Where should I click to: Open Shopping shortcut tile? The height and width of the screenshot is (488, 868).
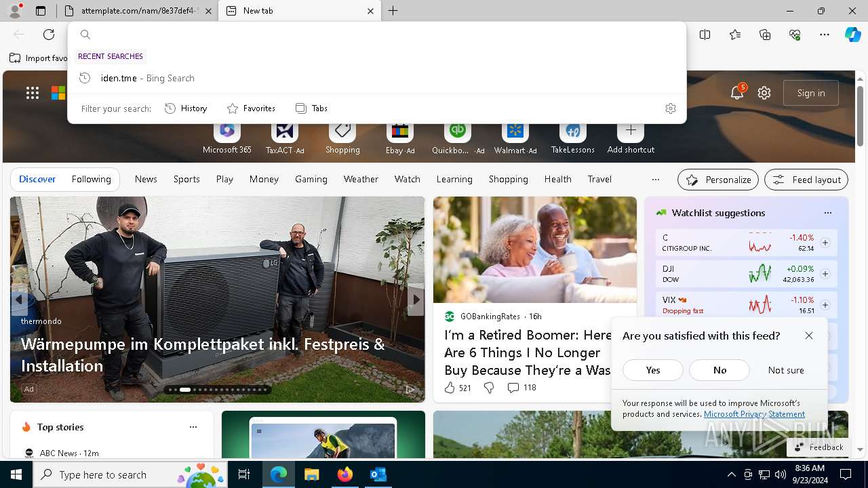[x=342, y=138]
